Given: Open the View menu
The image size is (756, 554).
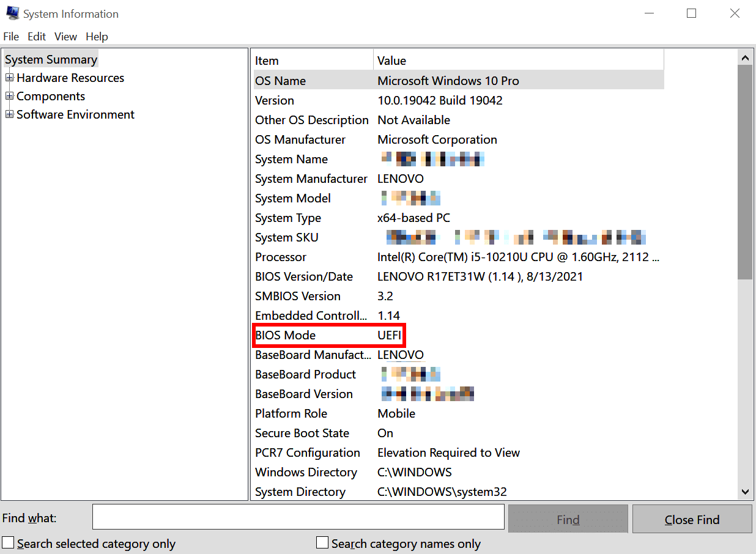Looking at the screenshot, I should point(65,37).
